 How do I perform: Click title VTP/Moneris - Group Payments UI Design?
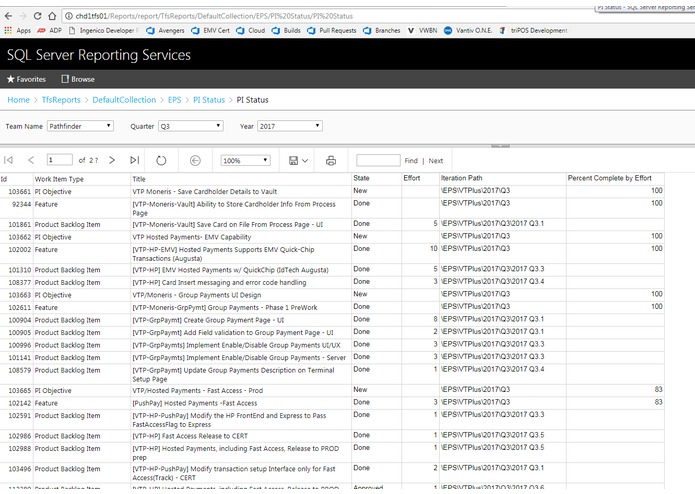[x=197, y=295]
